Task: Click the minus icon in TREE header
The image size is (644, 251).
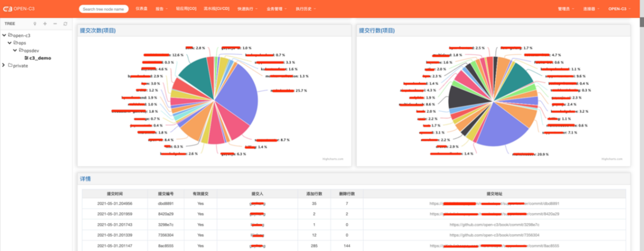Action: pos(55,24)
